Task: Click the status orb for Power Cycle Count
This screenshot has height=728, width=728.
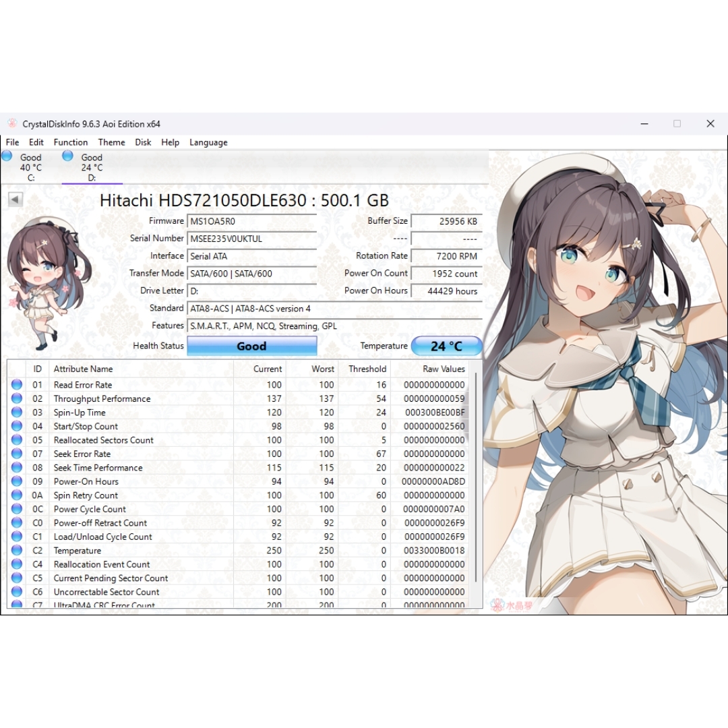Action: point(17,509)
